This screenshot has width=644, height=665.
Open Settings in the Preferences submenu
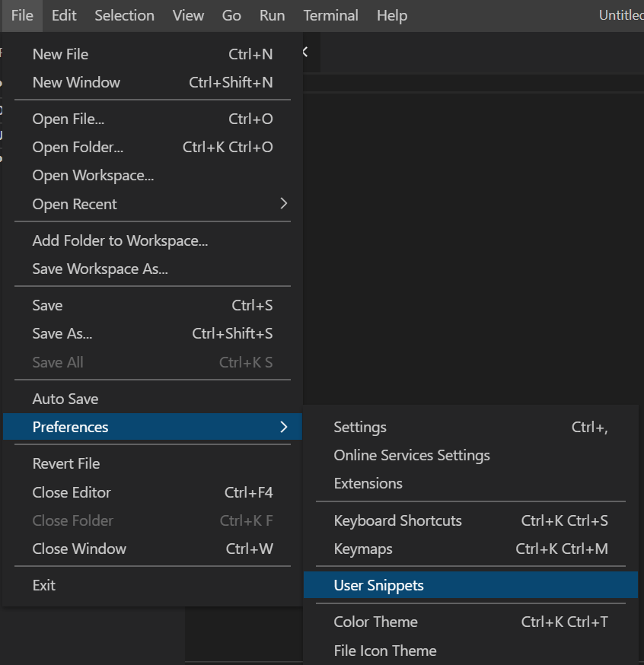(x=360, y=427)
